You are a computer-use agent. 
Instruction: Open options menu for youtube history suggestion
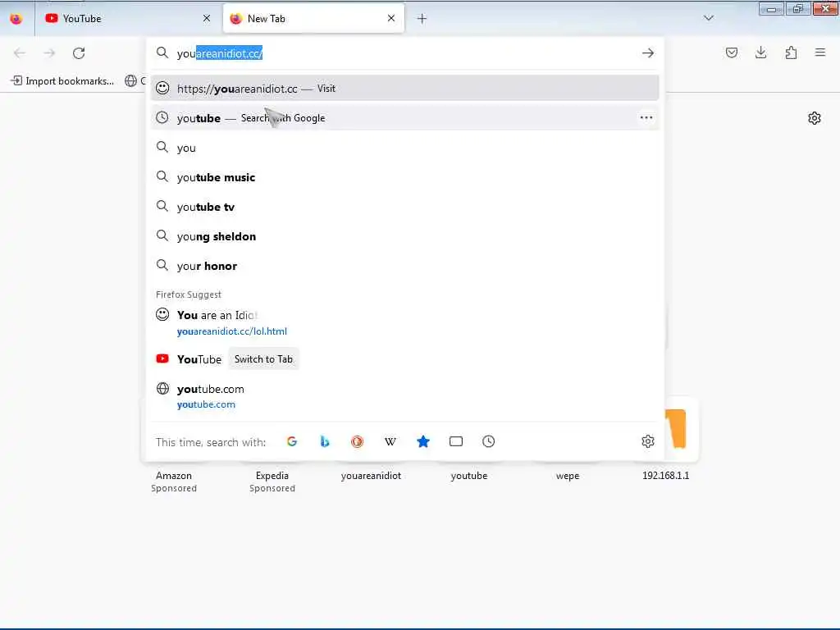(x=646, y=118)
